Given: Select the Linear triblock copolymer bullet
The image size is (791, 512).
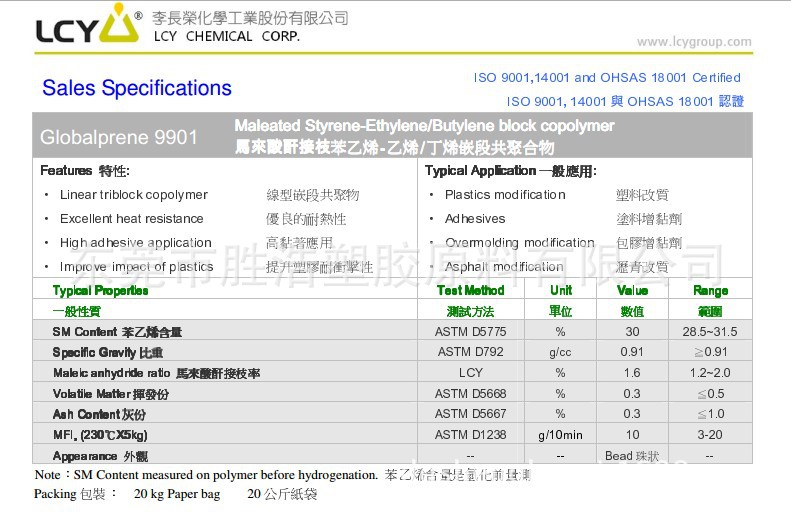Looking at the screenshot, I should pos(133,195).
